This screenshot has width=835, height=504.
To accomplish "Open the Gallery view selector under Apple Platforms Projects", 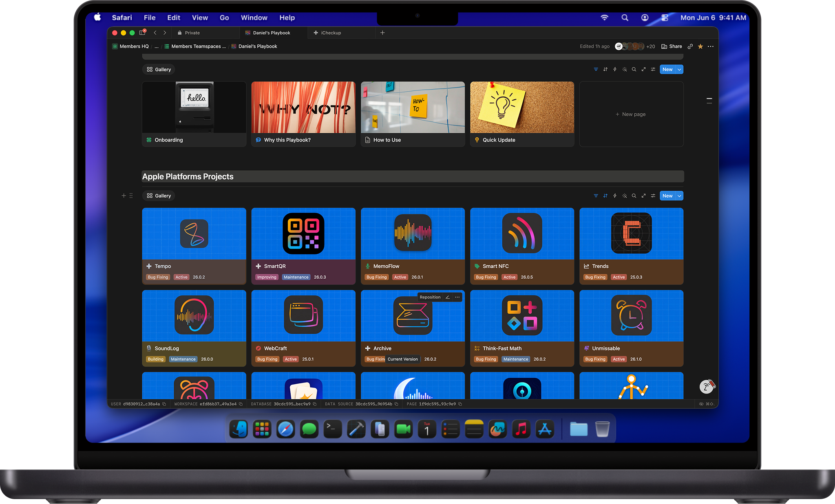I will [x=159, y=196].
